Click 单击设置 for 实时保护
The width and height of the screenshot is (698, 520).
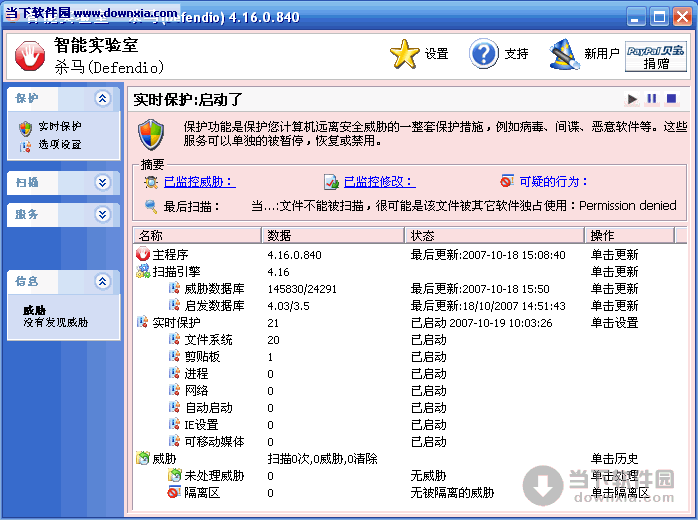click(615, 323)
